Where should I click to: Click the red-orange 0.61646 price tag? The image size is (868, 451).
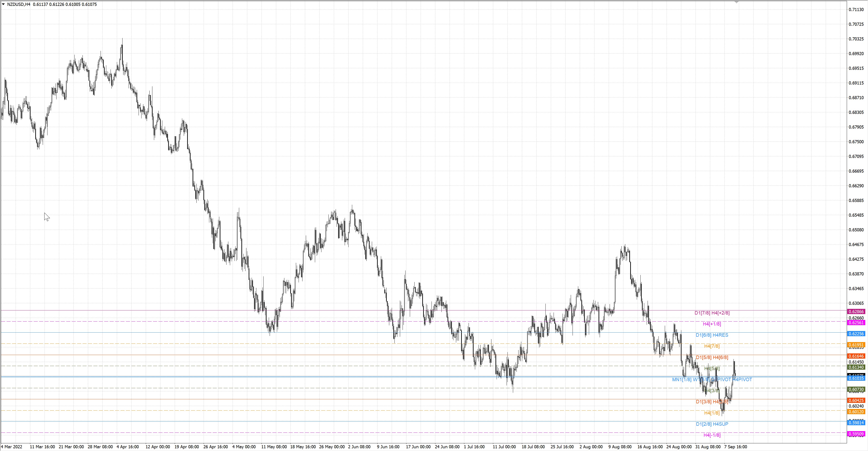[856, 356]
